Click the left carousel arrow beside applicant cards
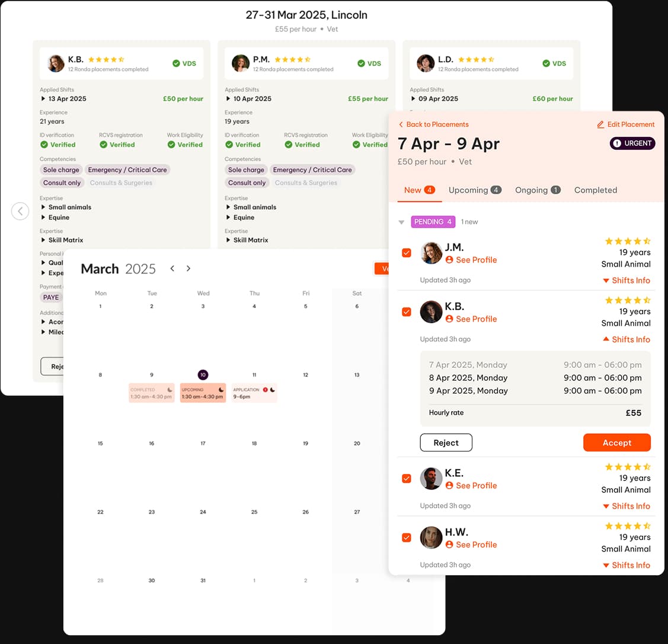The width and height of the screenshot is (668, 644). pos(20,210)
